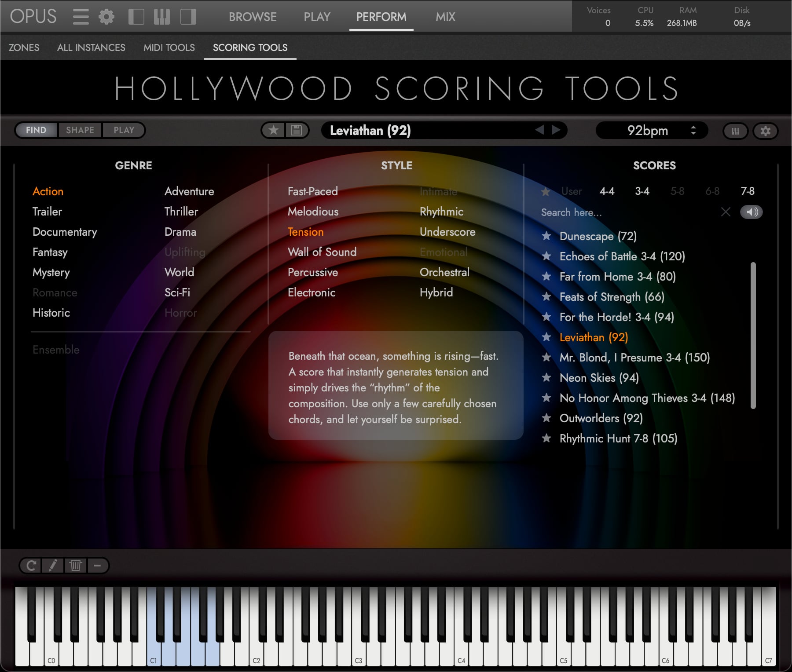Favorite the Far from Home score star

click(x=546, y=277)
